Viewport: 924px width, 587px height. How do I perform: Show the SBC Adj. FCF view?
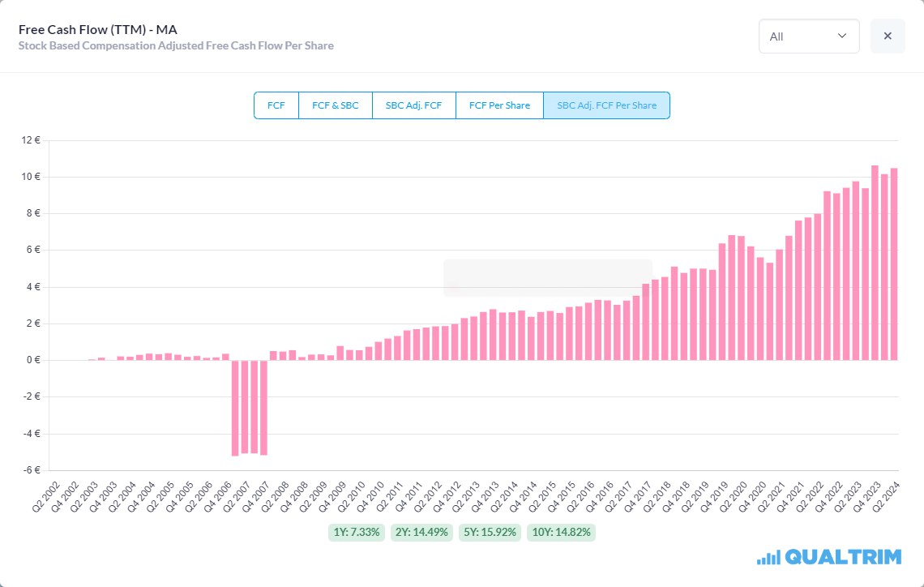pos(413,105)
